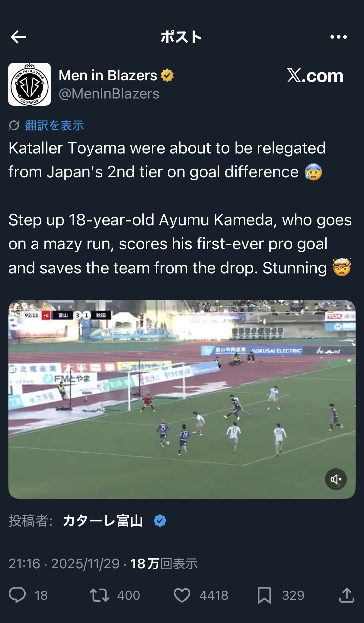Screen dimensions: 364x623
Task: Unmute the video with the speaker icon
Action: [x=336, y=479]
